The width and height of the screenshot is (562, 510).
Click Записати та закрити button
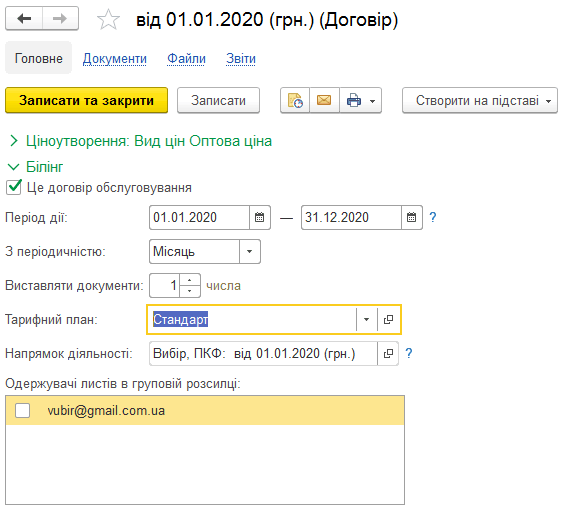86,100
